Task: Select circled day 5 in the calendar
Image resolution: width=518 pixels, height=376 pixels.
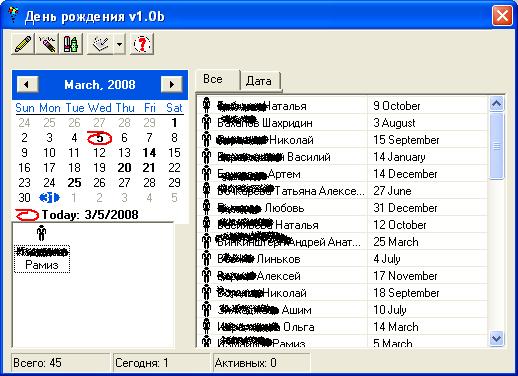Action: pos(99,138)
